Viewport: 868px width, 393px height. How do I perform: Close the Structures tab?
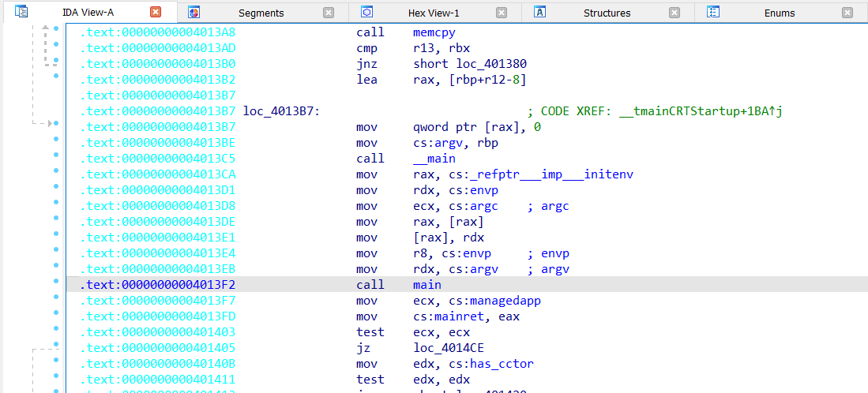pyautogui.click(x=674, y=13)
